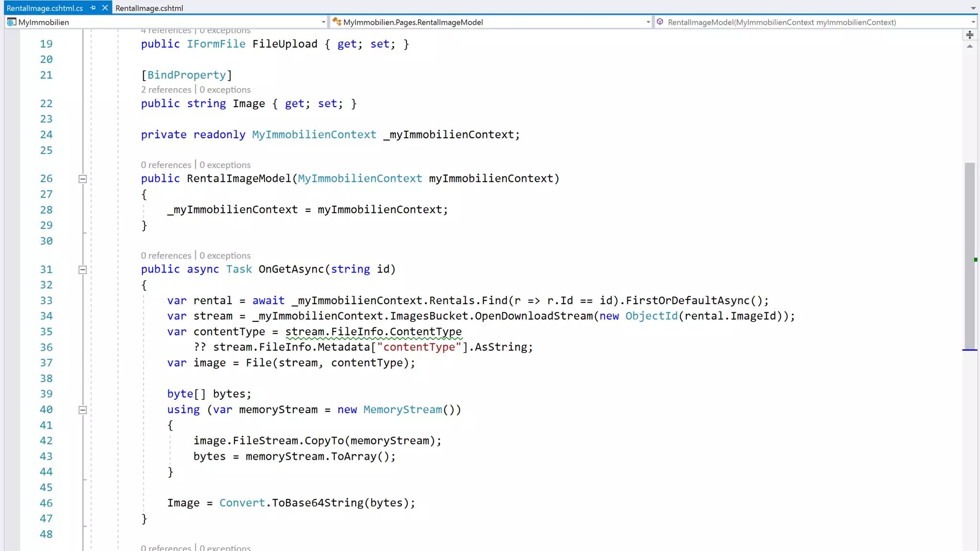
Task: Click the vertical scrollbar thumb
Action: (x=969, y=255)
